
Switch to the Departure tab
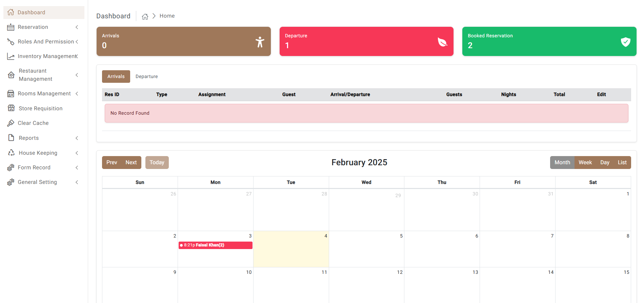pyautogui.click(x=146, y=77)
